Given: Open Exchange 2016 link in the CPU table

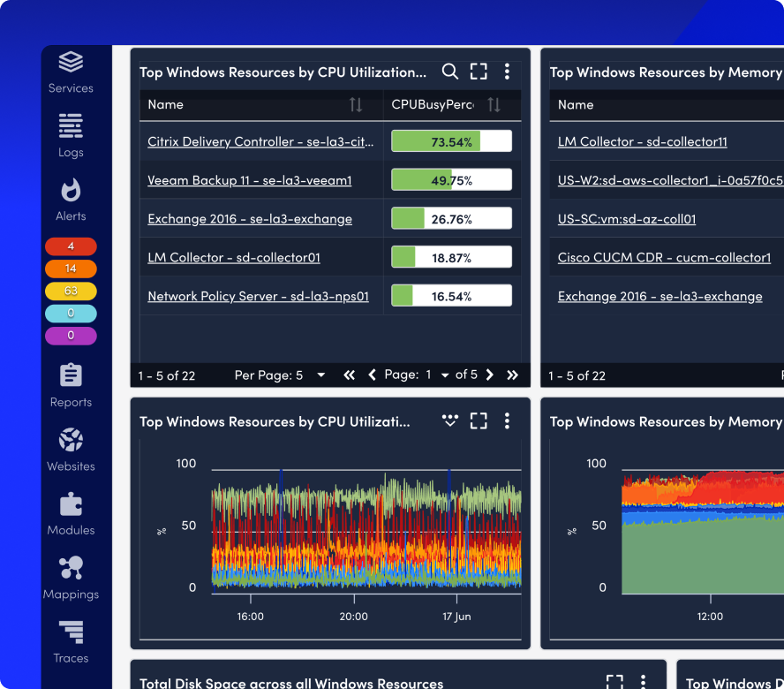Looking at the screenshot, I should [250, 219].
